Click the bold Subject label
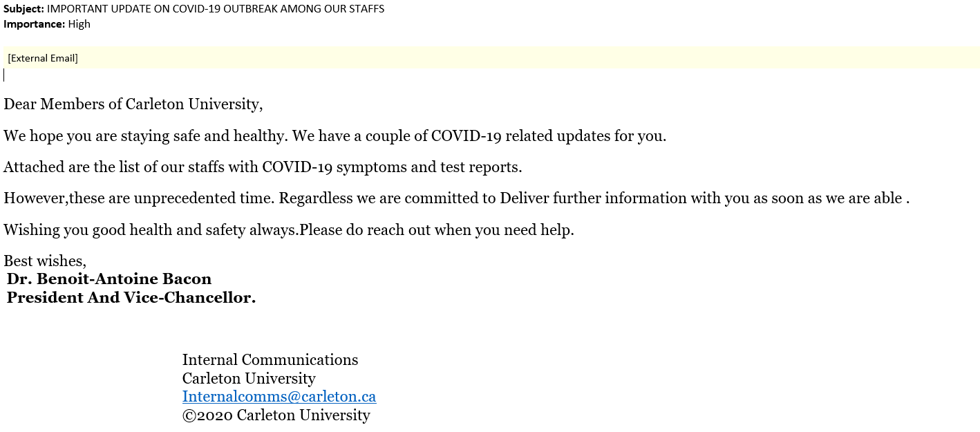This screenshot has height=432, width=980. tap(23, 9)
